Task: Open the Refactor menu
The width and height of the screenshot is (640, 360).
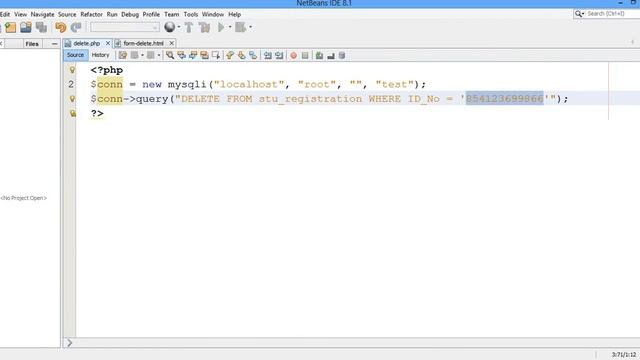Action: coord(91,14)
